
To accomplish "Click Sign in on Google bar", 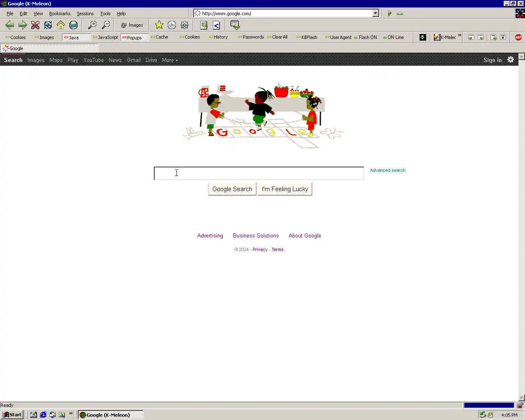I will [493, 60].
